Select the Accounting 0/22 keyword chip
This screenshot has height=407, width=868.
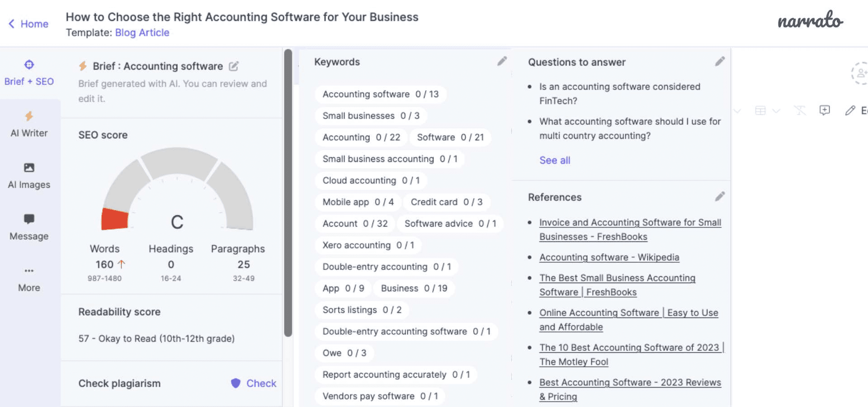pos(361,137)
